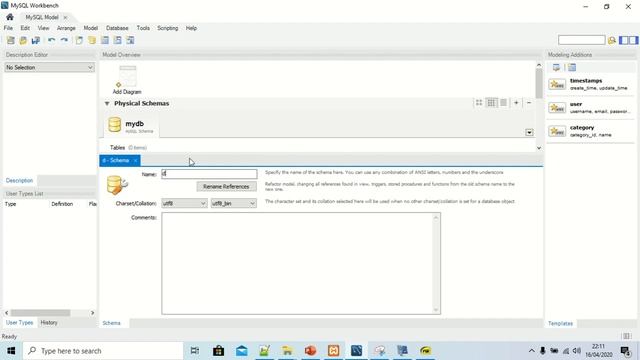
Task: Open Task View on the taskbar
Action: pyautogui.click(x=195, y=351)
